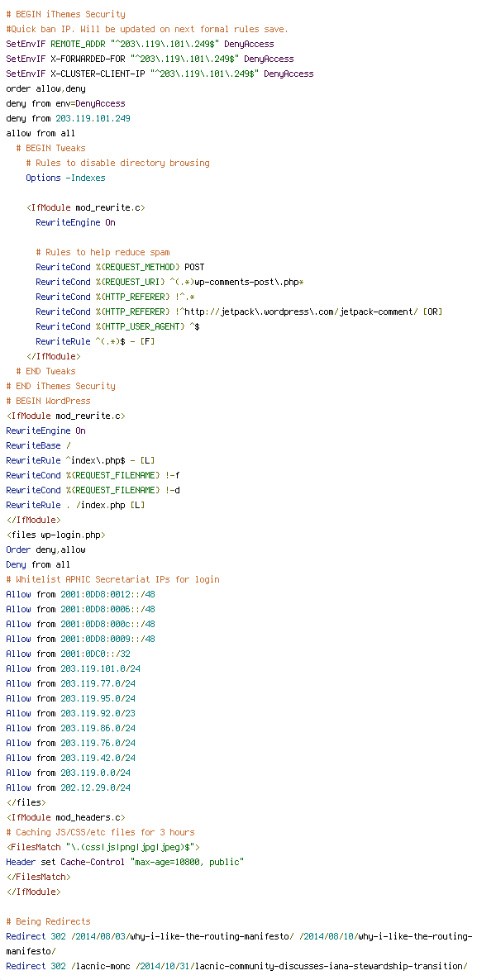Click the 'Rules to disable directory browsing' comment
The image size is (496, 980).
click(x=117, y=163)
